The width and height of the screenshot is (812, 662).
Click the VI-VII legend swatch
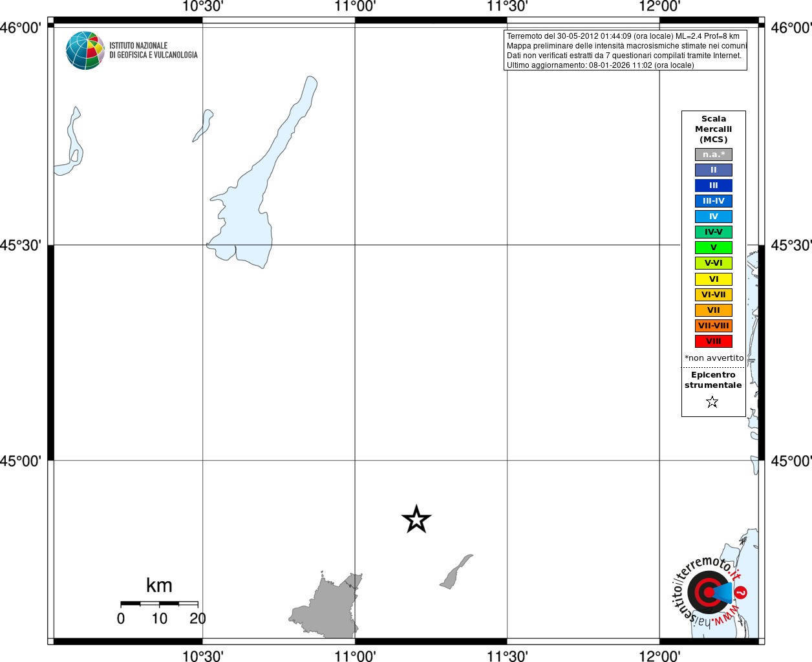714,295
